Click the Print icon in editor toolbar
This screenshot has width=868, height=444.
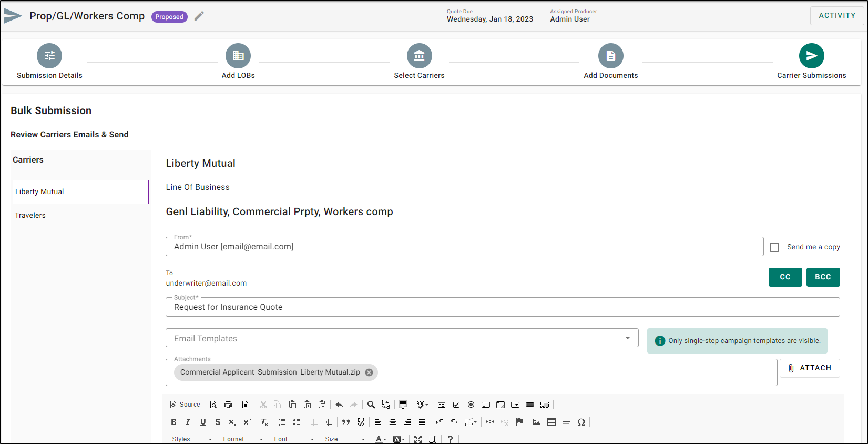[x=228, y=405]
